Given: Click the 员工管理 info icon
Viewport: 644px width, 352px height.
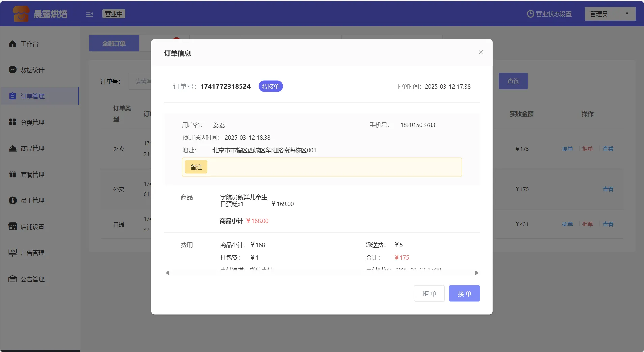Looking at the screenshot, I should [13, 200].
